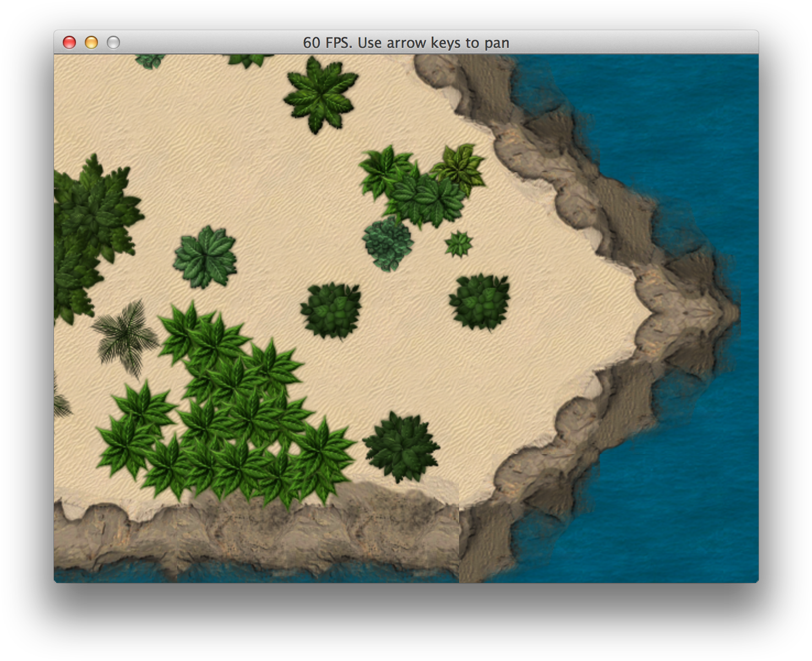Image resolution: width=812 pixels, height=661 pixels.
Task: Click the title bar reading 60 FPS
Action: [x=406, y=42]
